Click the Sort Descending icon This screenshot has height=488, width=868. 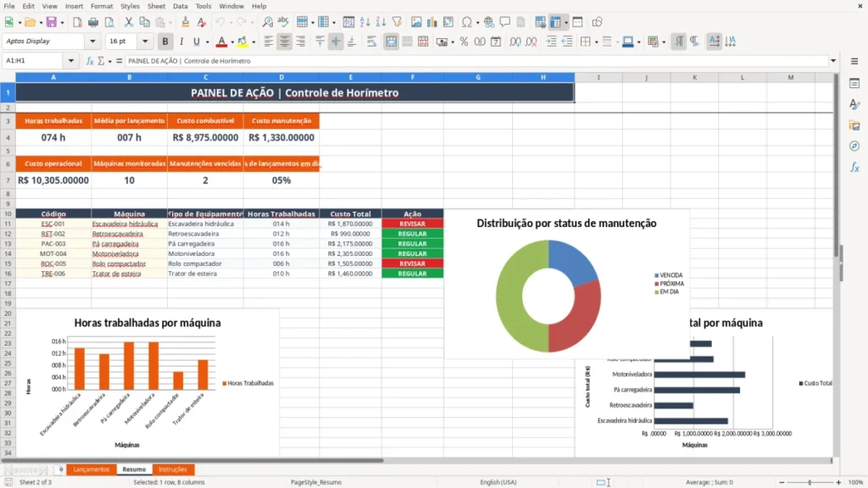tap(381, 22)
